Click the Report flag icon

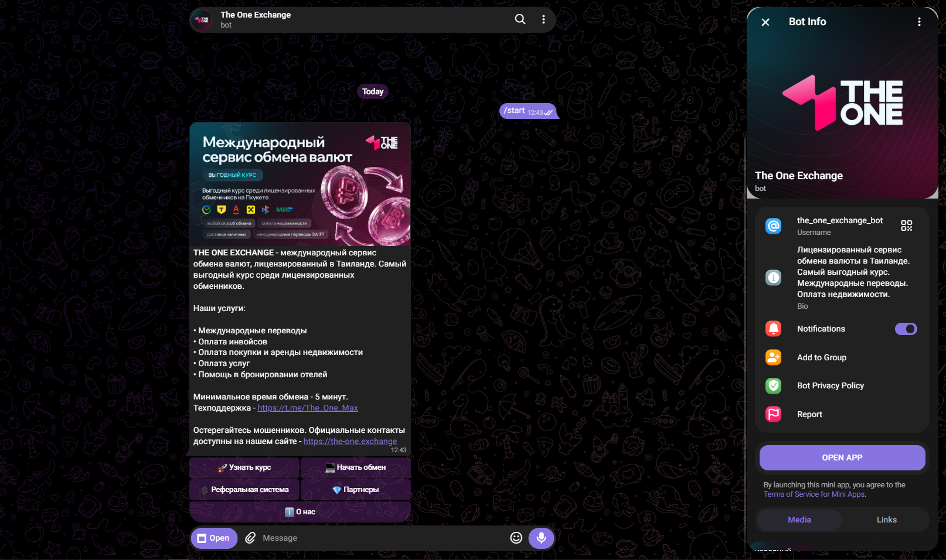pyautogui.click(x=774, y=414)
